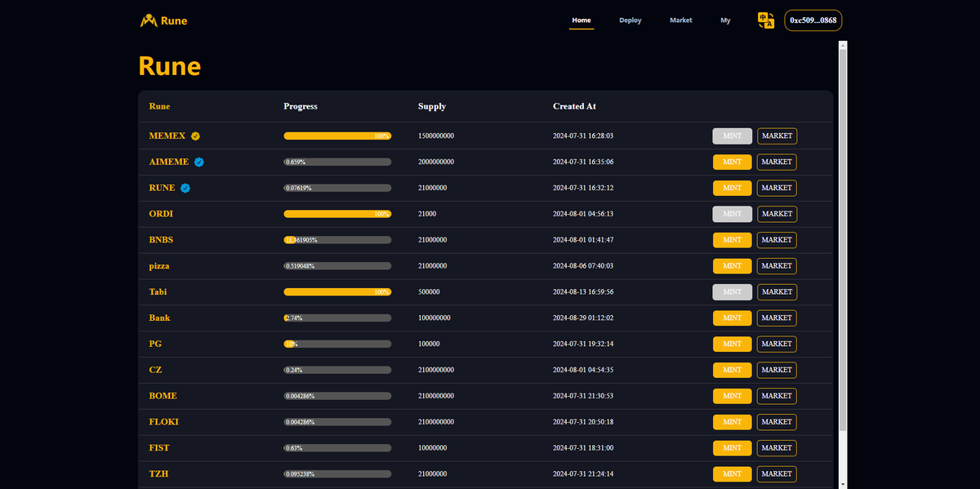This screenshot has width=980, height=489.
Task: Open MARKET for Tabi
Action: [x=777, y=291]
